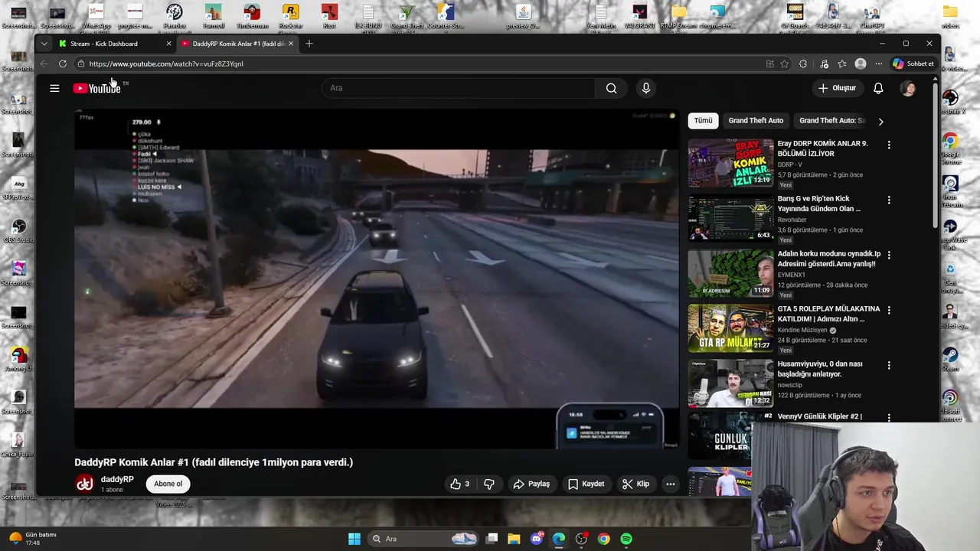
Task: Open the Paradox Launcher desktop shortcut
Action: 175,16
